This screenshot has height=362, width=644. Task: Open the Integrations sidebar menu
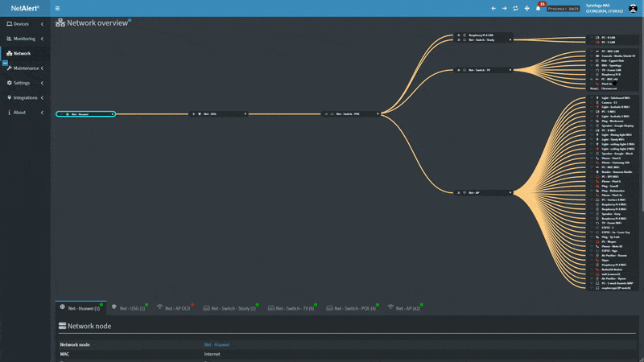coord(24,97)
